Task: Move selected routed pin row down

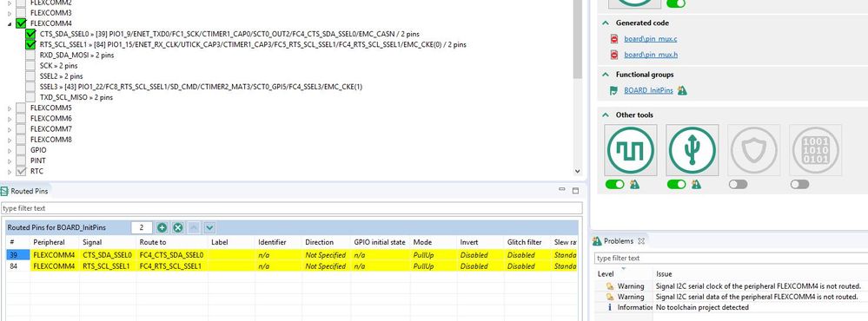Action: coord(209,227)
